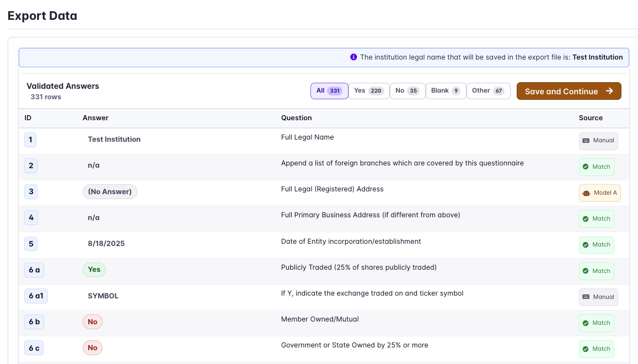
Task: Click the '(No Answer)' badge on row 3
Action: click(x=110, y=191)
